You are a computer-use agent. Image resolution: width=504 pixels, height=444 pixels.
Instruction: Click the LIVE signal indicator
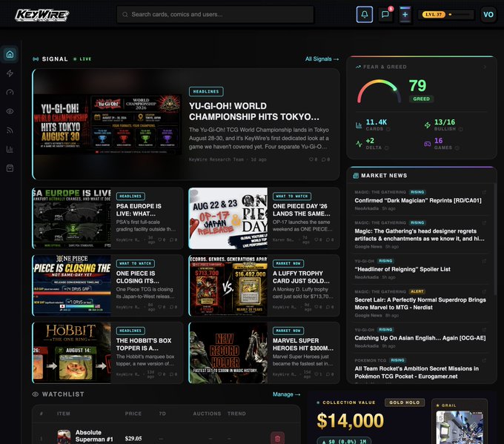[x=82, y=59]
